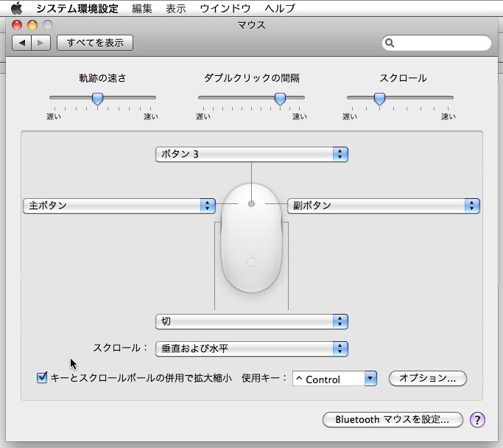Screen dimensions: 503x448
Task: Open the 垂直および水平 scroll dropdown
Action: point(252,349)
